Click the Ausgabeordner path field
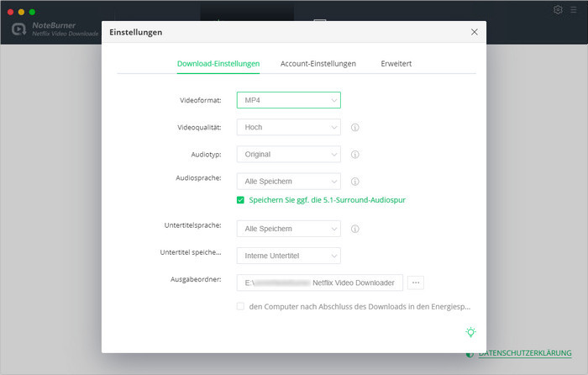588x375 pixels. coord(320,283)
